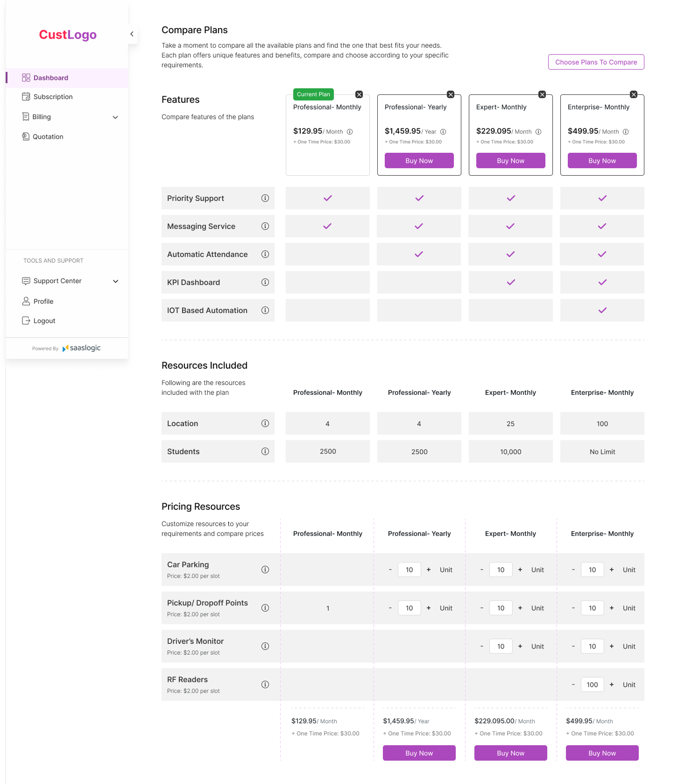The image size is (678, 784).
Task: Click the Subscription calendar icon
Action: (x=26, y=97)
